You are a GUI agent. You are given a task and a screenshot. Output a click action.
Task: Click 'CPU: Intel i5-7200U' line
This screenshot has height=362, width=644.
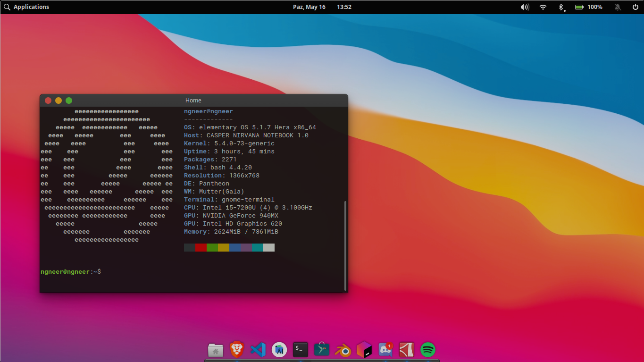coord(248,208)
